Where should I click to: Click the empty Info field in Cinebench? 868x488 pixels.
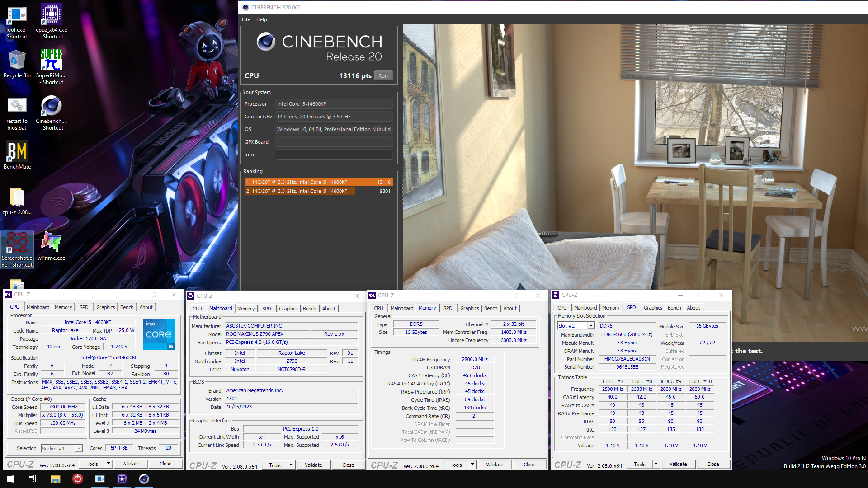(x=334, y=155)
